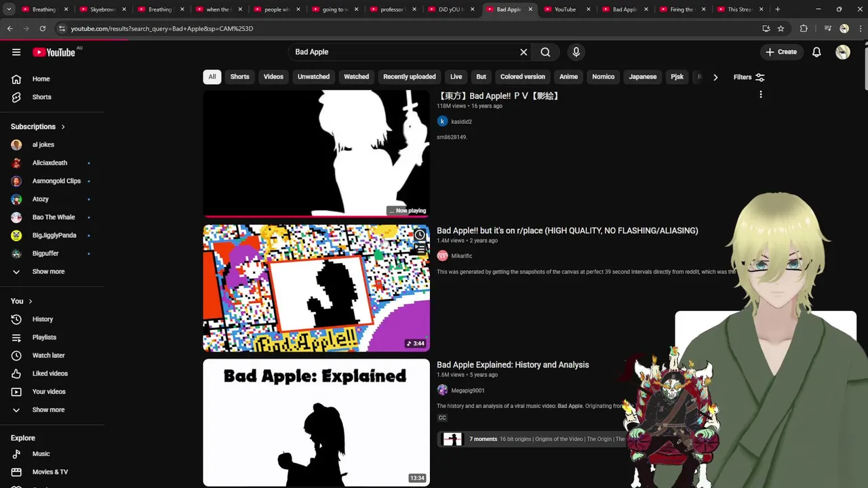Select the All filter chip
Viewport: 868px width, 488px height.
212,77
